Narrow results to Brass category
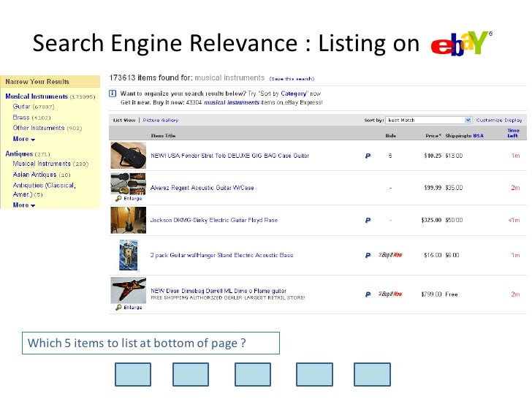 pos(21,118)
